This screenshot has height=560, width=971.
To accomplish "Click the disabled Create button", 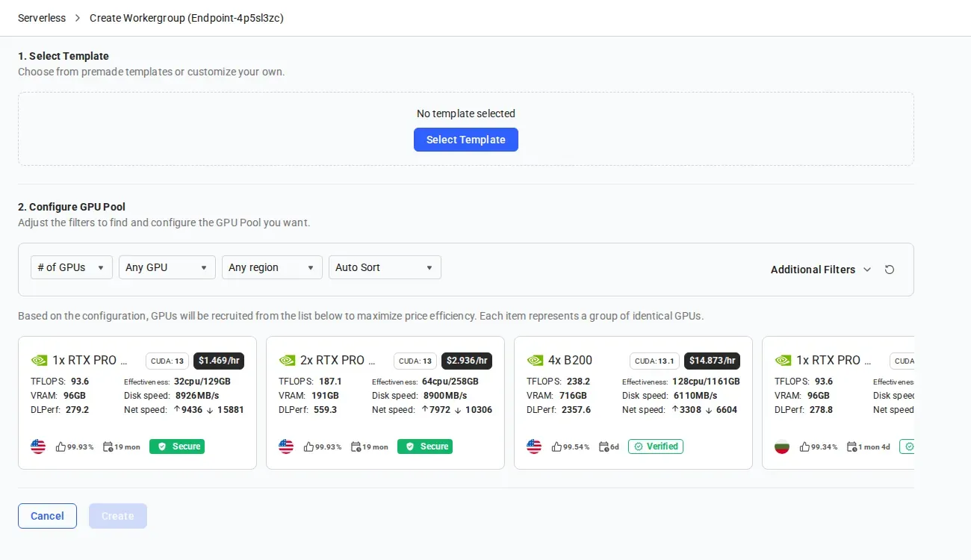I will pos(118,516).
